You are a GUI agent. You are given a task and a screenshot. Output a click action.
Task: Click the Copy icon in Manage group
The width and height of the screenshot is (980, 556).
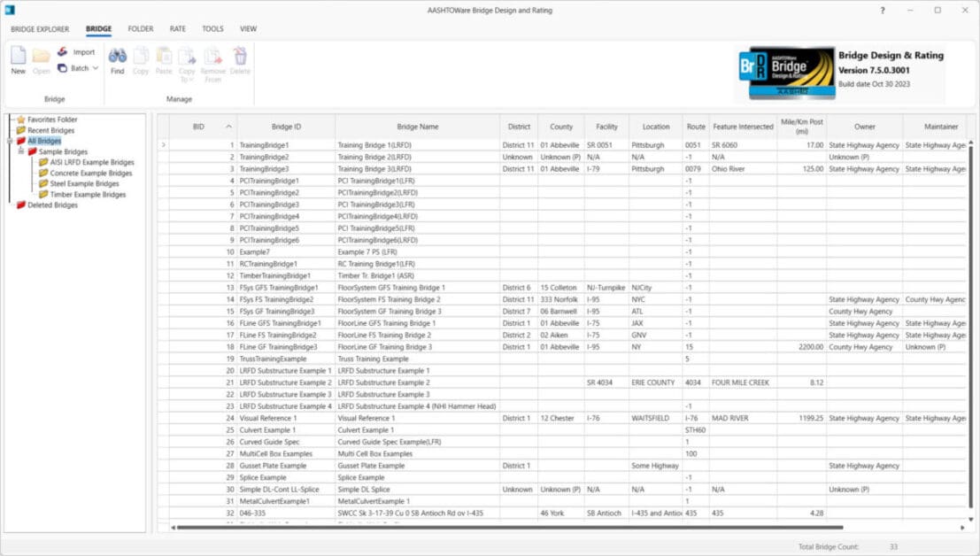(142, 56)
